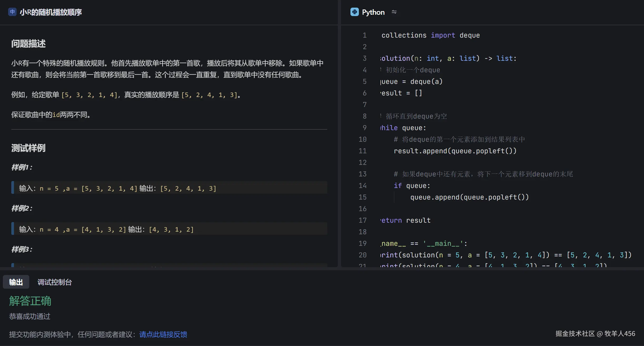
Task: Click line number 14 beside if queue
Action: pyautogui.click(x=362, y=186)
